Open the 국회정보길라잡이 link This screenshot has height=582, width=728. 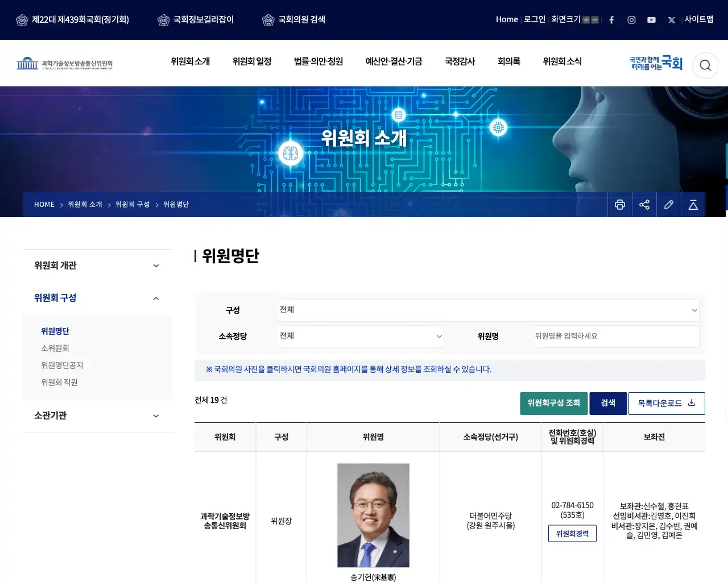pyautogui.click(x=196, y=20)
